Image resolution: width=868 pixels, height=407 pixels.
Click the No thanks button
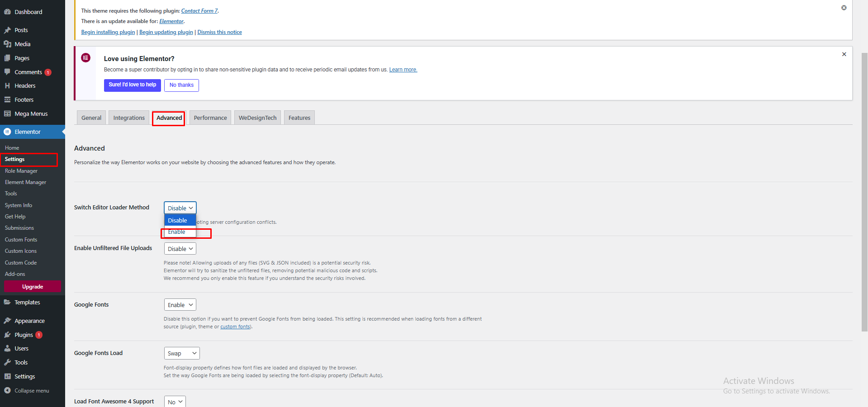181,85
